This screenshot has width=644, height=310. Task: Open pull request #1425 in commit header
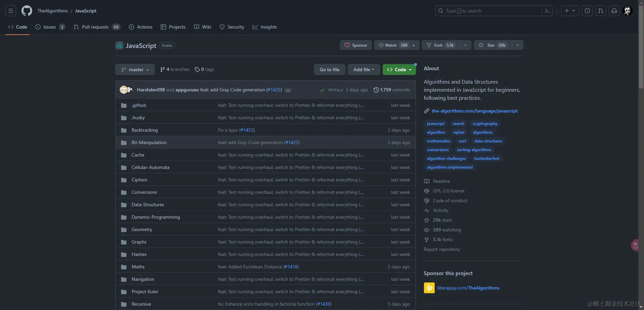click(274, 90)
